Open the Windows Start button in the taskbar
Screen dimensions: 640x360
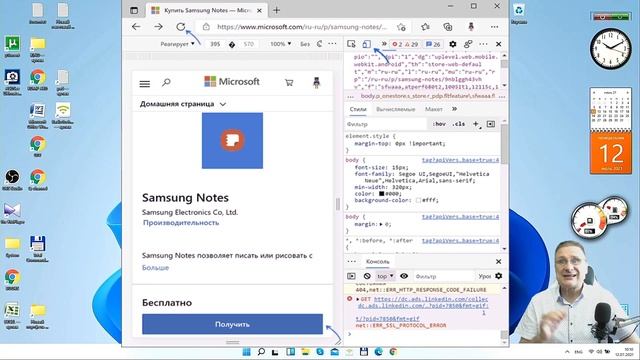tap(247, 352)
